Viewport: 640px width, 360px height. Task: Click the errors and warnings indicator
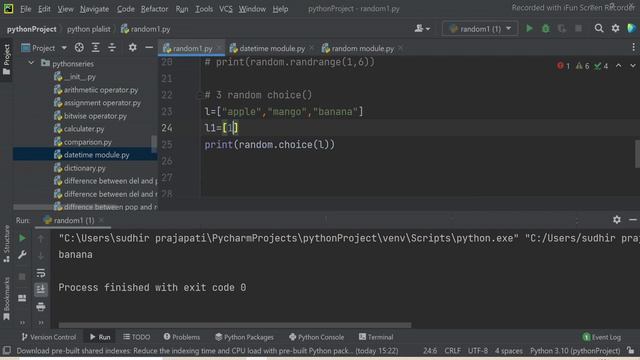click(x=582, y=66)
